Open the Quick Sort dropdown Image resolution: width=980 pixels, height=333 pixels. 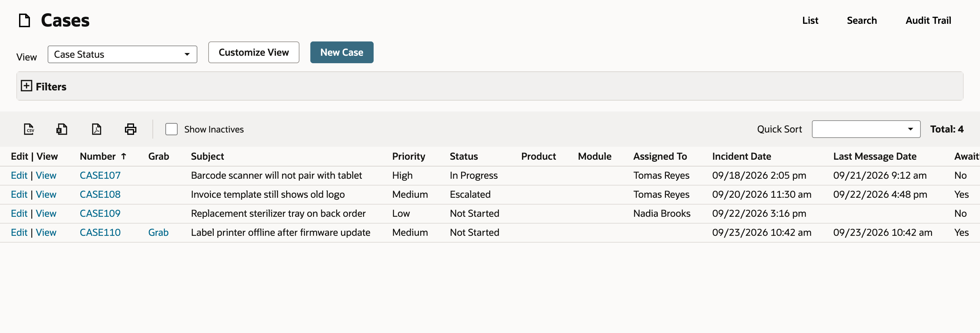866,129
